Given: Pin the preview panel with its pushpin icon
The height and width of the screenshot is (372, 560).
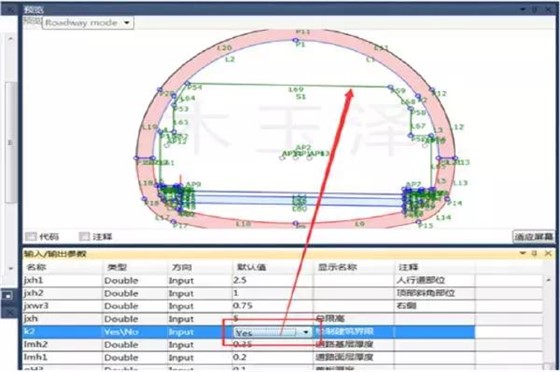Looking at the screenshot, I should (x=535, y=10).
